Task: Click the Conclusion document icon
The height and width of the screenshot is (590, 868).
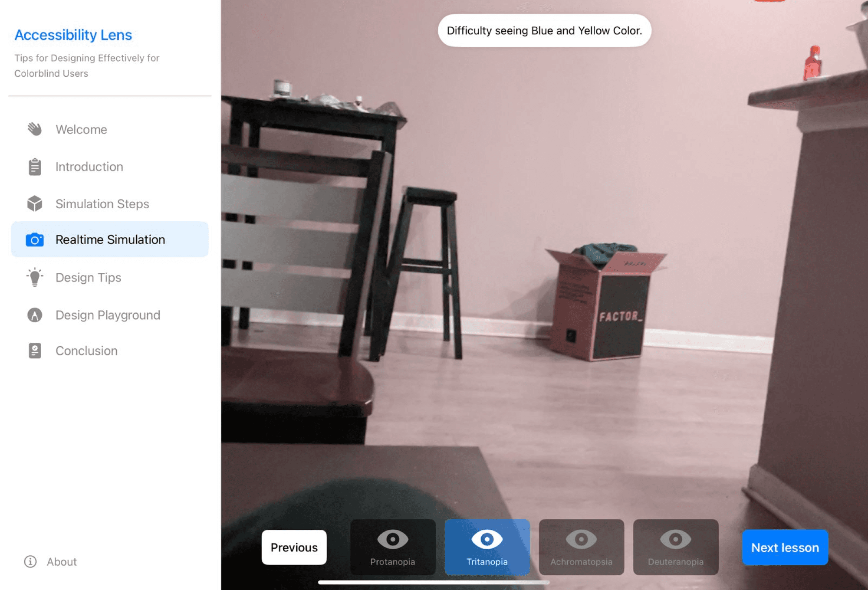Action: (35, 351)
